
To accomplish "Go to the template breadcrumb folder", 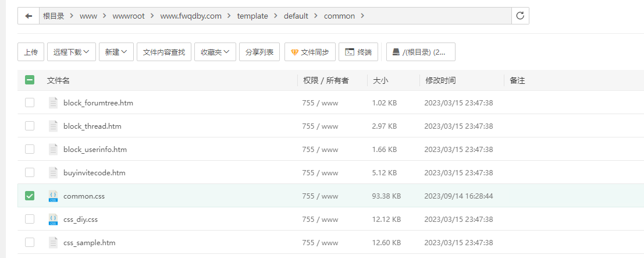I will (x=252, y=16).
